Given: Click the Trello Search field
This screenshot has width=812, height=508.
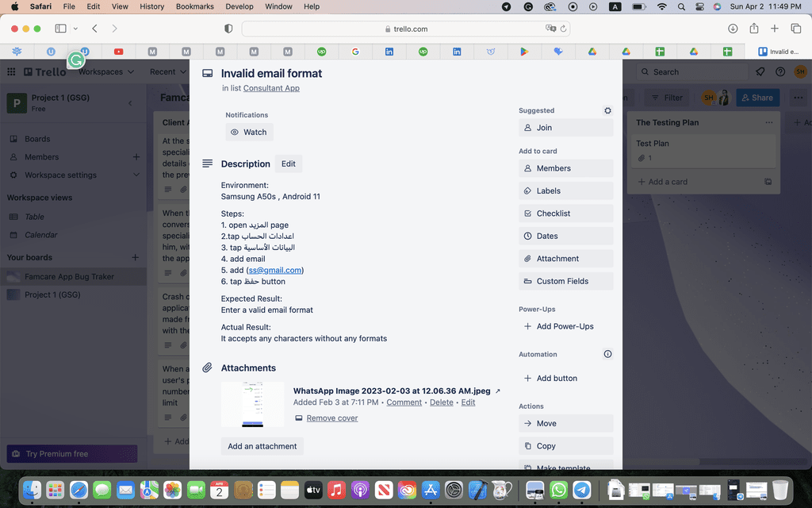Looking at the screenshot, I should click(x=691, y=72).
